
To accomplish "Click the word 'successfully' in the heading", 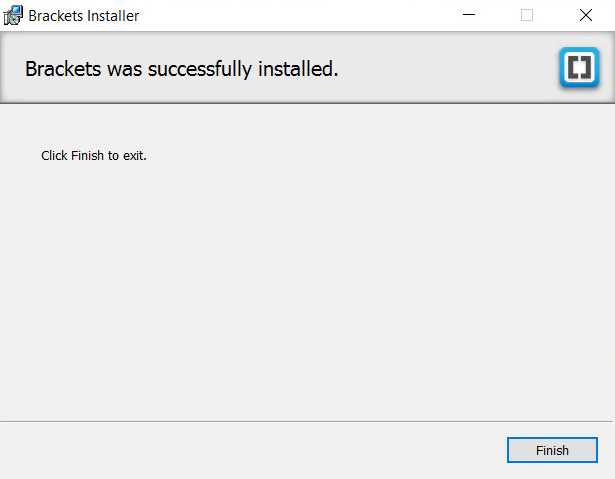I will (200, 69).
